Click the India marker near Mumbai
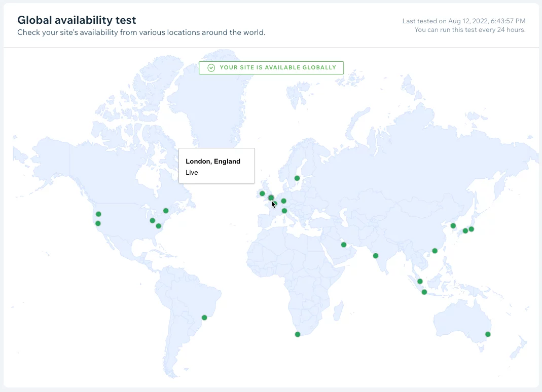Viewport: 542px width, 392px height. [376, 256]
